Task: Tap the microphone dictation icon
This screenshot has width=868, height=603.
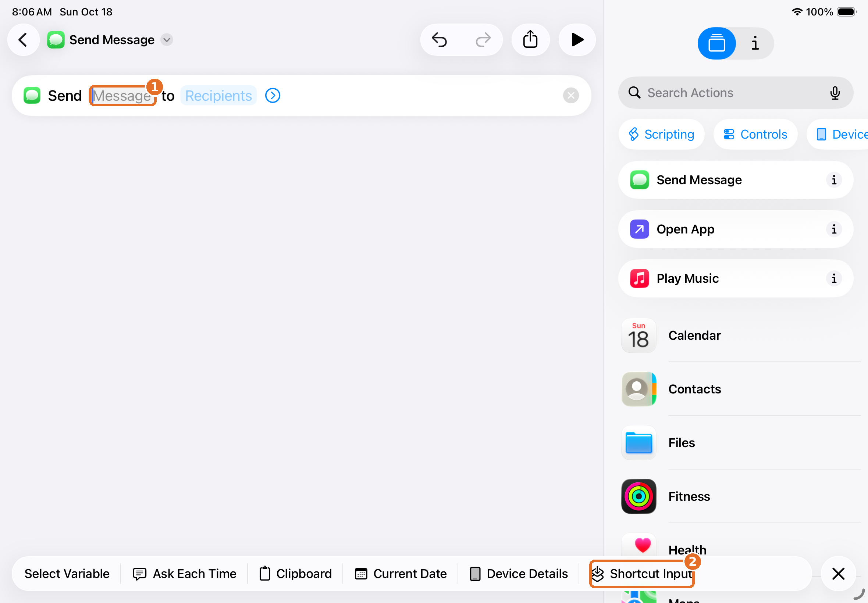Action: point(835,93)
